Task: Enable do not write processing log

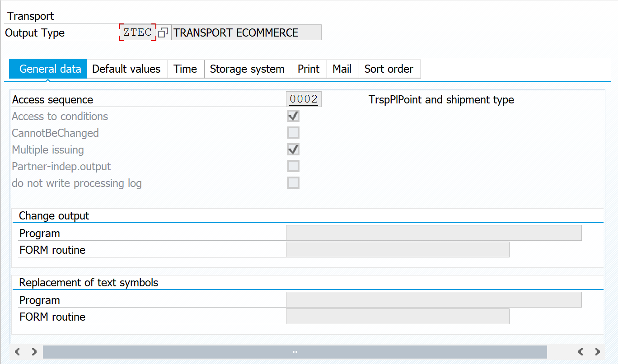Action: tap(293, 183)
